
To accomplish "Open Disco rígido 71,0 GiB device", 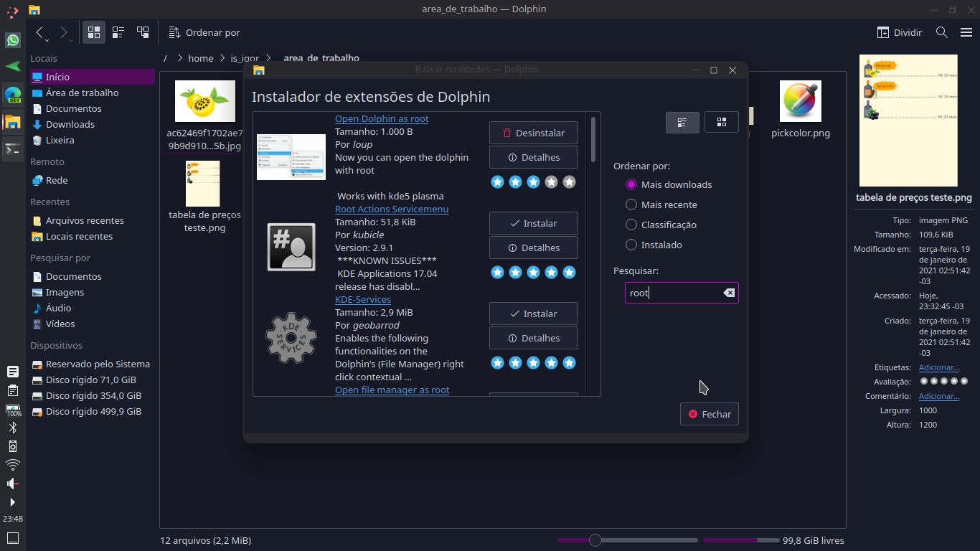I will click(92, 380).
